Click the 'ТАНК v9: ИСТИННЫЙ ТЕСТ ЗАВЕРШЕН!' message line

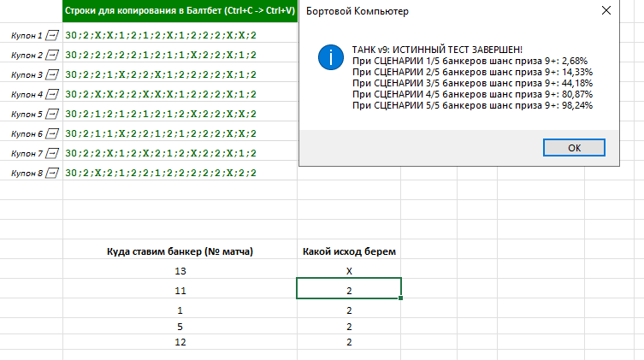tap(437, 50)
